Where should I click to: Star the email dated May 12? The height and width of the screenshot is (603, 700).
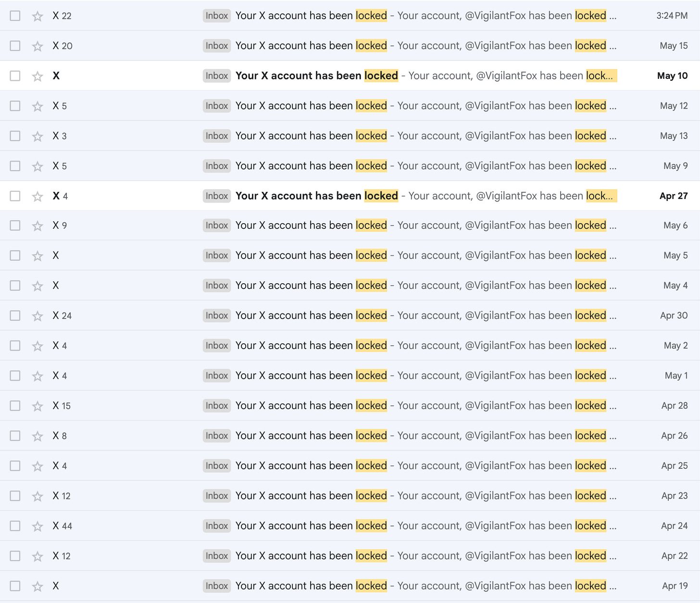pos(37,106)
